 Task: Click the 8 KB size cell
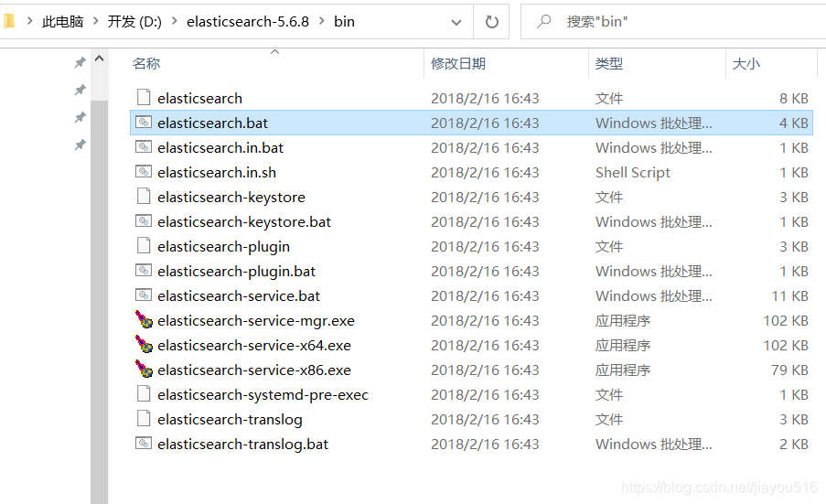coord(794,98)
